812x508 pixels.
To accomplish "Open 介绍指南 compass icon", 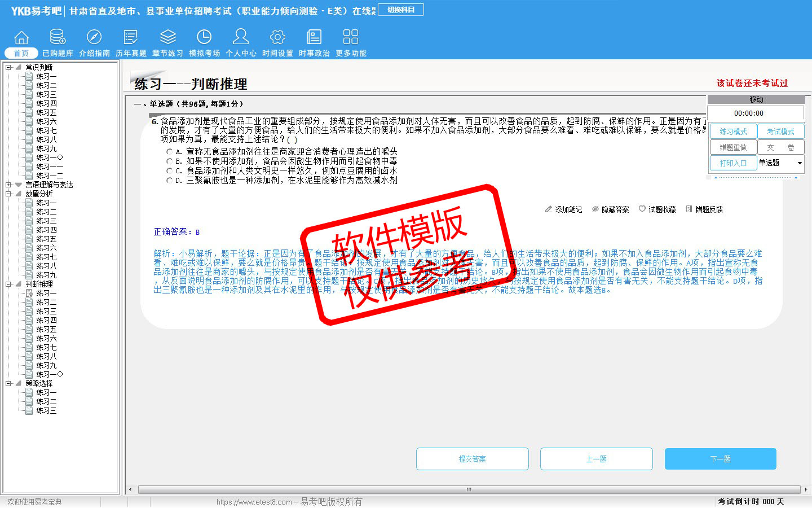I will [x=94, y=38].
